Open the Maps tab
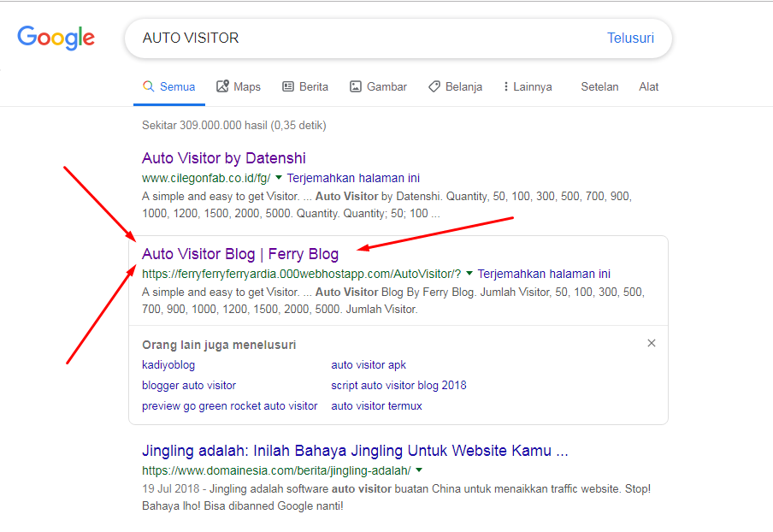This screenshot has height=532, width=773. click(x=239, y=86)
